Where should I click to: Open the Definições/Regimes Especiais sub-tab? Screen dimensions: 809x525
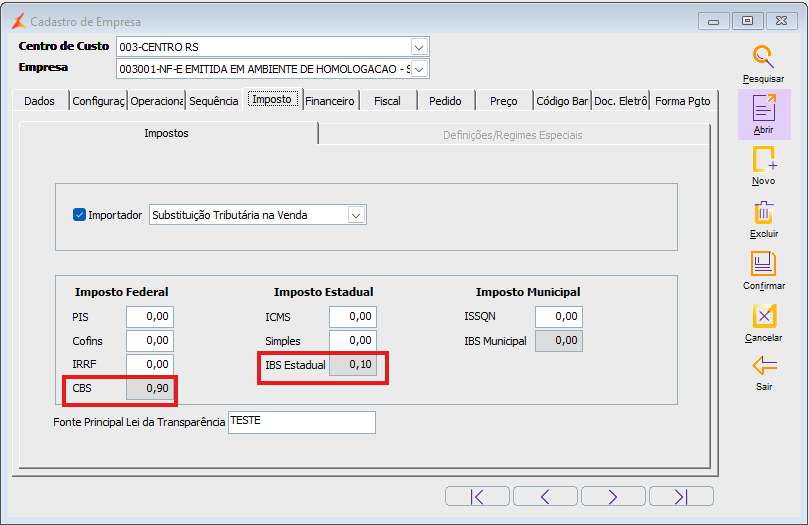[513, 135]
